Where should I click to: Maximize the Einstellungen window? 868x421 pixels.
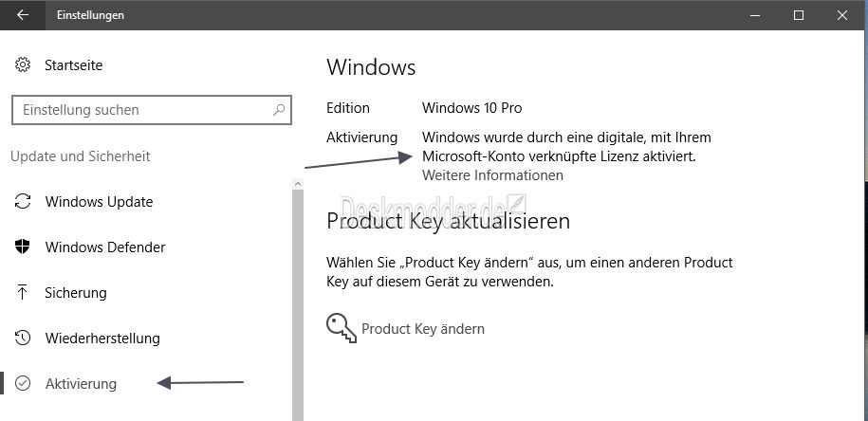798,15
